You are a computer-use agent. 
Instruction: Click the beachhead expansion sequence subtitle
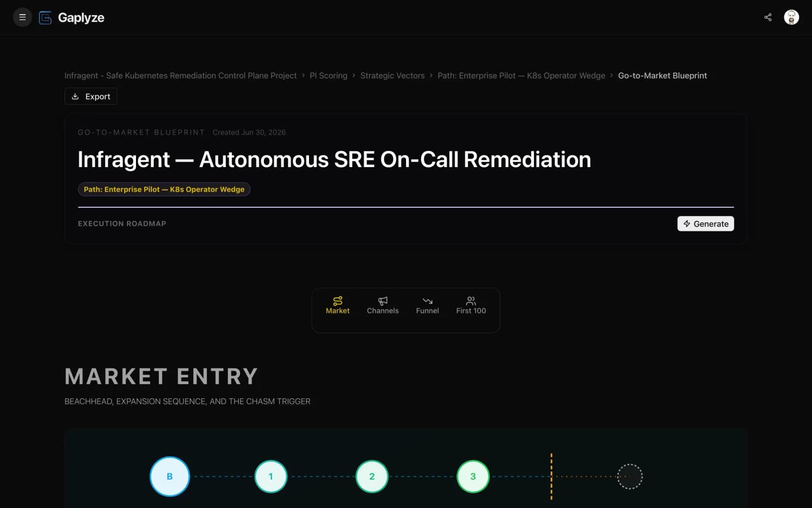187,401
